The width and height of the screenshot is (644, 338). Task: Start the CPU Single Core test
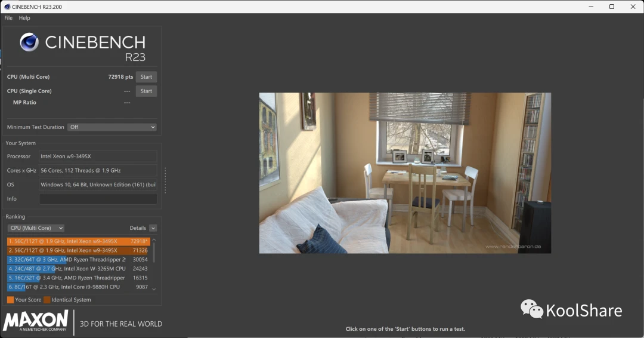(146, 91)
